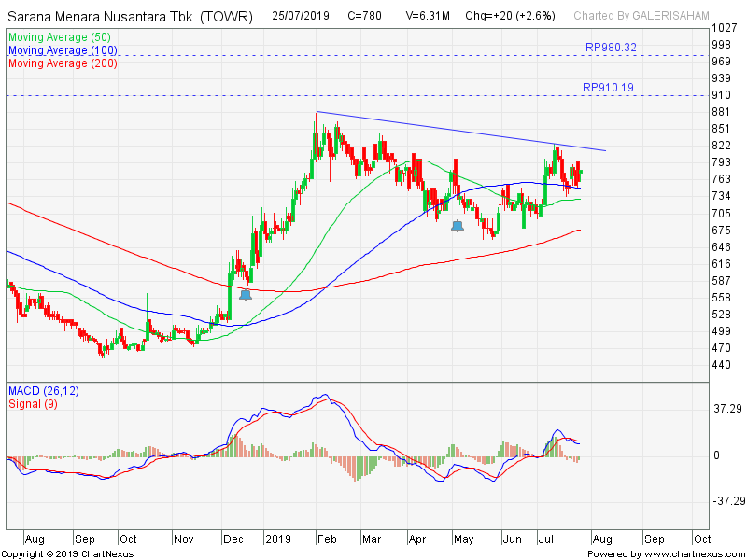The image size is (747, 560).
Task: Click the 1027 price axis label
Action: point(725,28)
